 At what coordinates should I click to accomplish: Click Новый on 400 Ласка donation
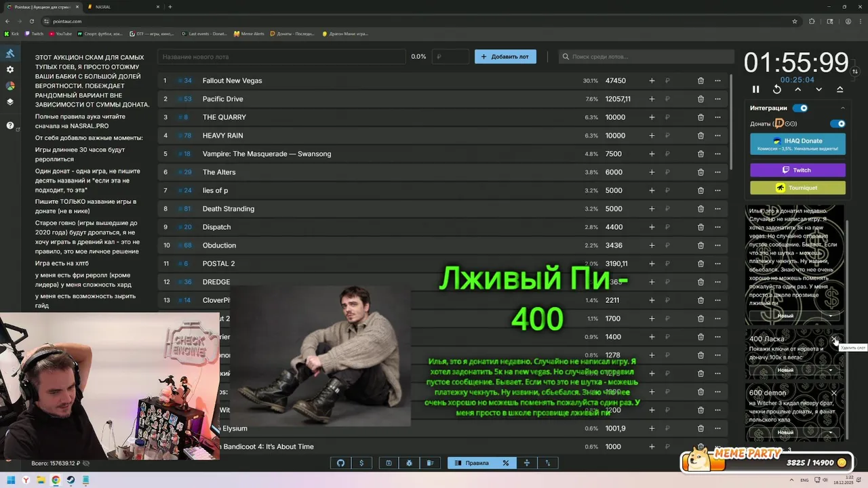(x=785, y=370)
